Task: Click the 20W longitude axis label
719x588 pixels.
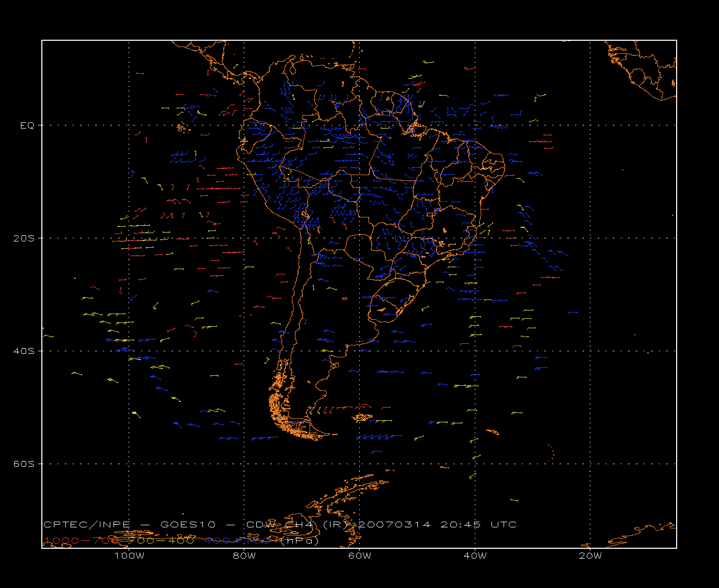Action: (x=590, y=556)
